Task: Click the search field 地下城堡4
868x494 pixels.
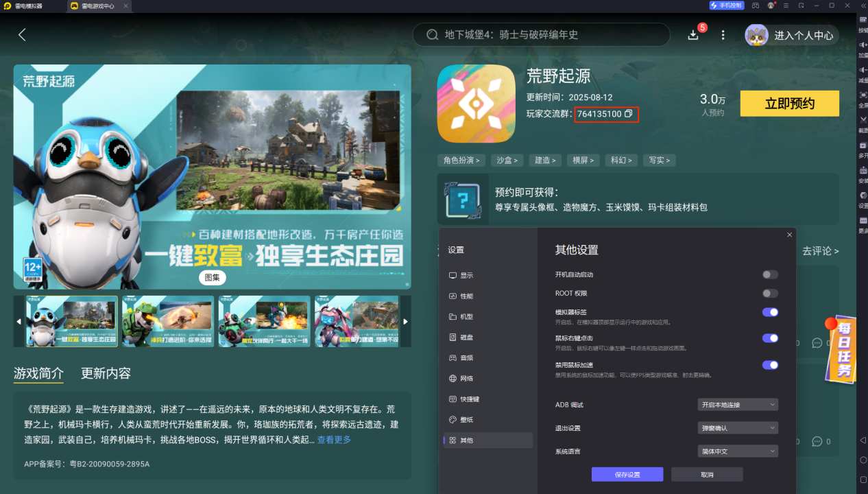Action: 541,34
